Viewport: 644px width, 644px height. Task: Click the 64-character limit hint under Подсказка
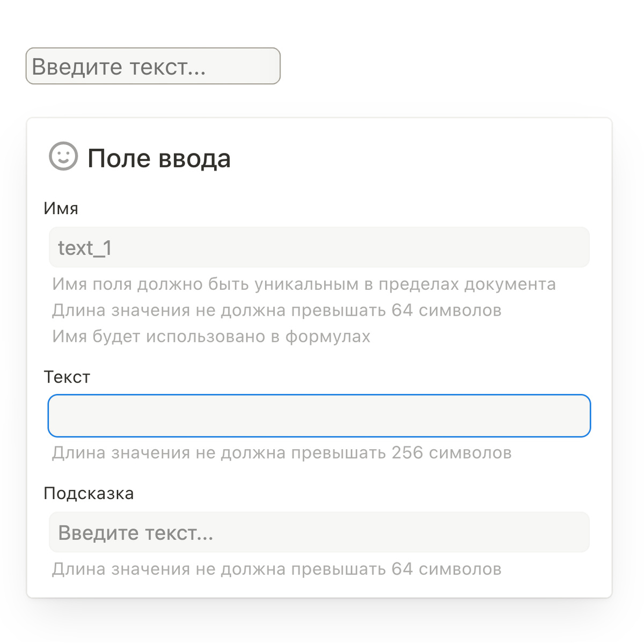(x=276, y=569)
